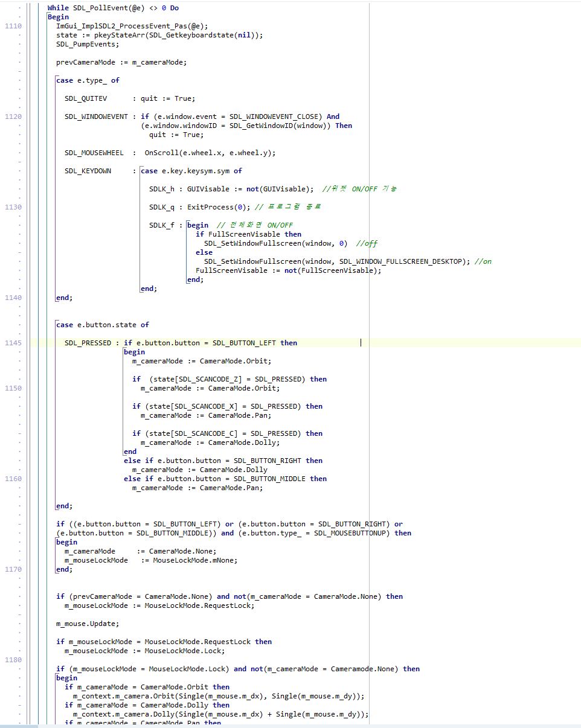The image size is (581, 728).
Task: Click the m_mouse.Update statement
Action: 88,624
